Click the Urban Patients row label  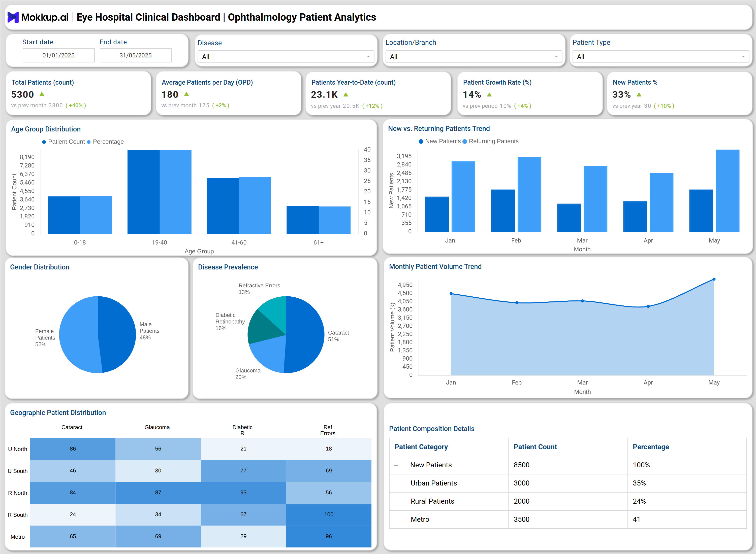point(433,483)
